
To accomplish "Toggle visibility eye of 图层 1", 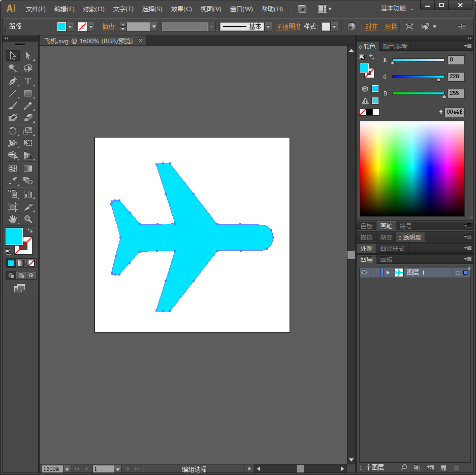I will point(364,273).
